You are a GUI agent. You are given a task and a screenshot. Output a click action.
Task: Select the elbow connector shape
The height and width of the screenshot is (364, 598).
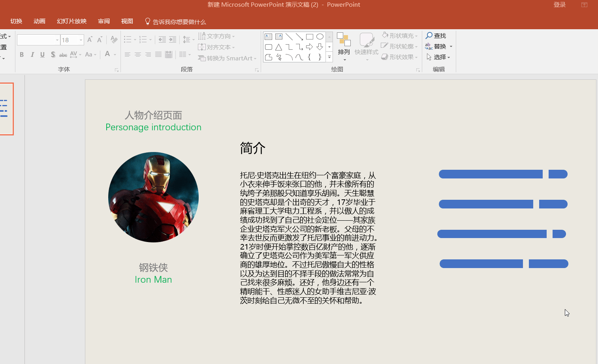click(x=289, y=47)
